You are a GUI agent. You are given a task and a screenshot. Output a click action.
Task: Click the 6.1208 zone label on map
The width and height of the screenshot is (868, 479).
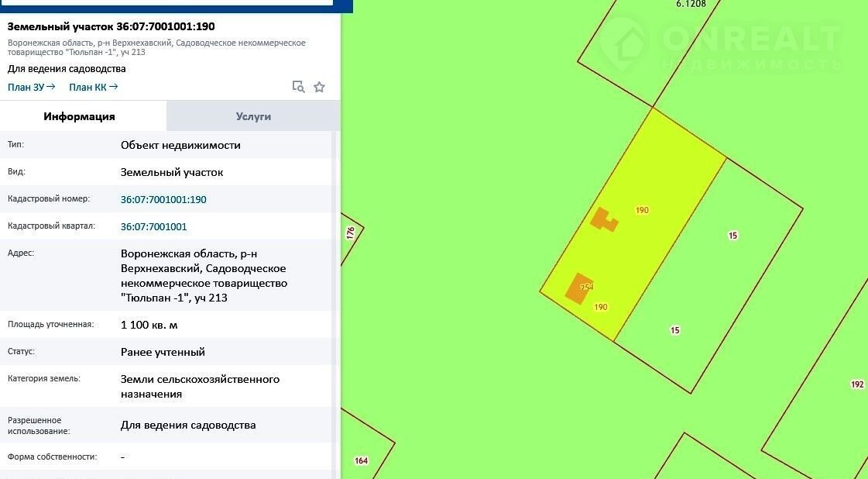point(691,4)
